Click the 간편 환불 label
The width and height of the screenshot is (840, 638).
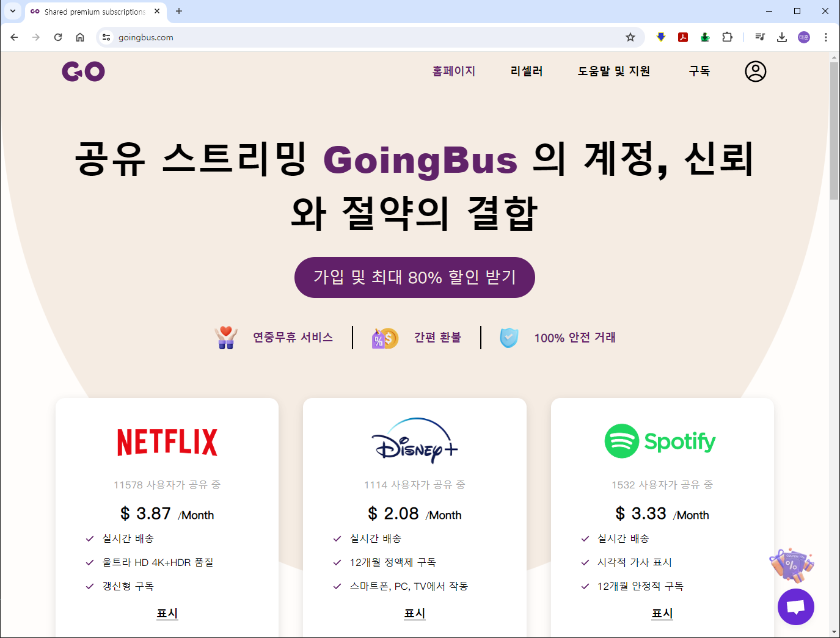[x=437, y=337]
